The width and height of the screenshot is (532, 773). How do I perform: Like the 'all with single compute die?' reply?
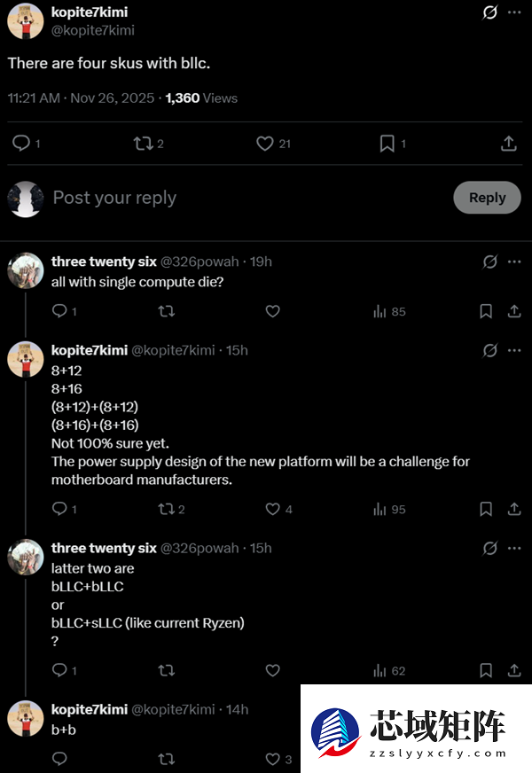273,311
